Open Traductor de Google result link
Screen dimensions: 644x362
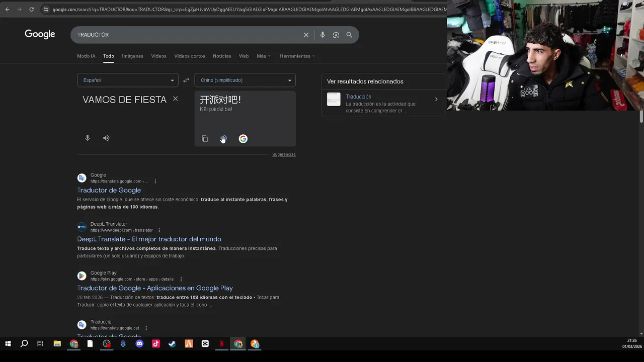click(109, 190)
